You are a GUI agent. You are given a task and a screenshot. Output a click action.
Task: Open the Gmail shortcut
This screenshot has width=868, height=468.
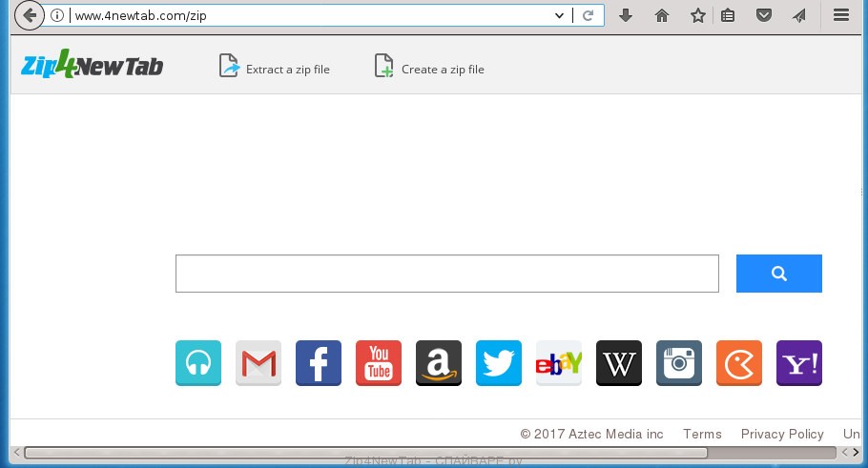(258, 363)
